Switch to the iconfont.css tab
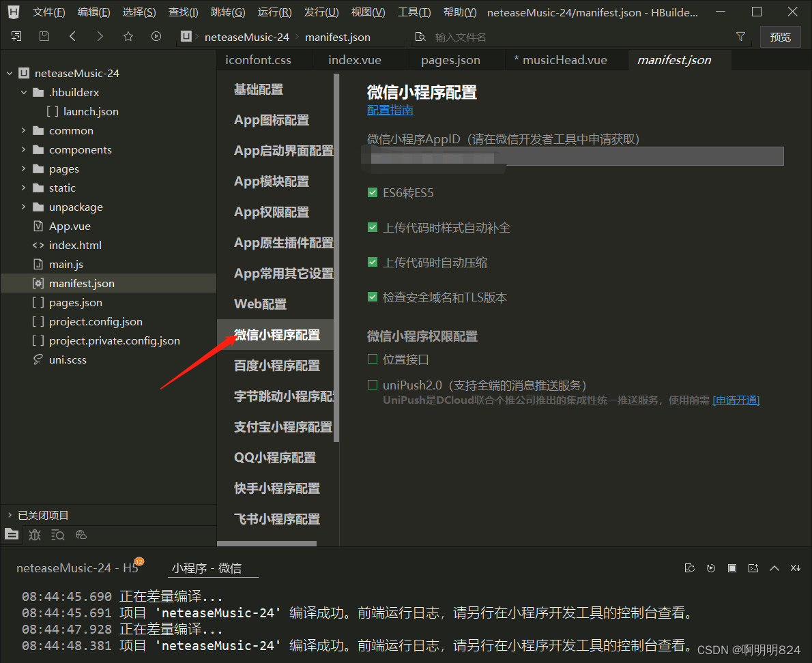This screenshot has width=812, height=663. point(258,60)
